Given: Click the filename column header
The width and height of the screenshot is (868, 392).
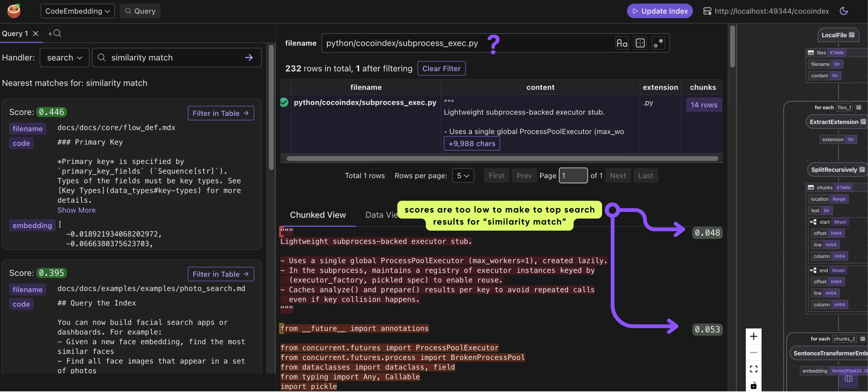Looking at the screenshot, I should 366,87.
